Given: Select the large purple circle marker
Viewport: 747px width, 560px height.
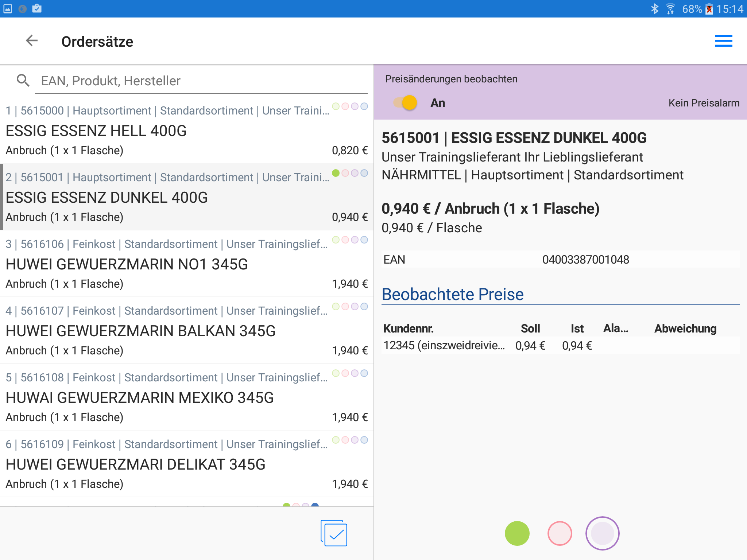Looking at the screenshot, I should point(602,533).
